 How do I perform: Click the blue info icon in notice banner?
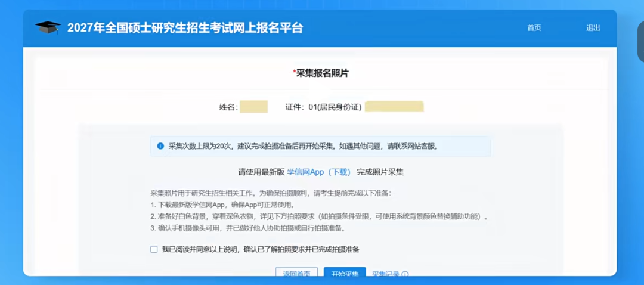click(160, 146)
